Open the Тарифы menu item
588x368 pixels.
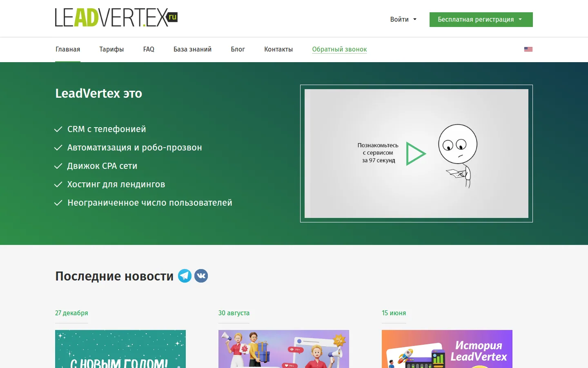click(x=111, y=49)
